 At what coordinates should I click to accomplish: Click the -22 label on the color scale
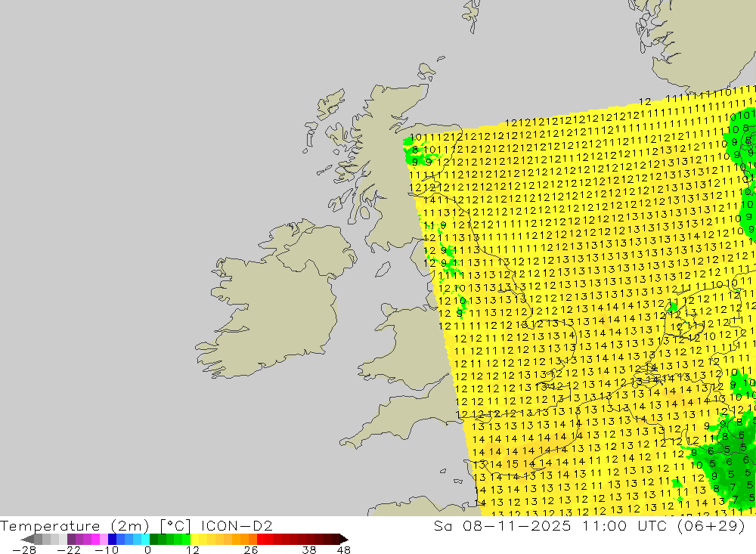point(69,549)
